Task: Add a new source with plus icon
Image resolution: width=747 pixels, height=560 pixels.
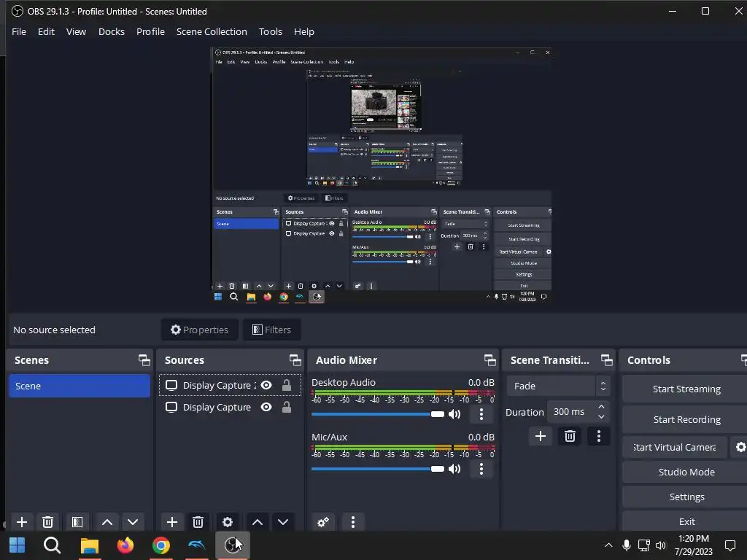Action: click(x=172, y=522)
